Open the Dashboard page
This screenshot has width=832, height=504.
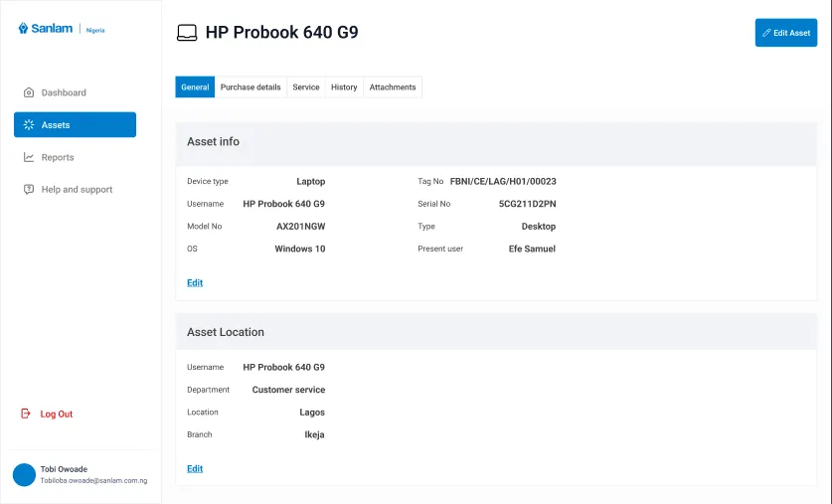(x=64, y=92)
